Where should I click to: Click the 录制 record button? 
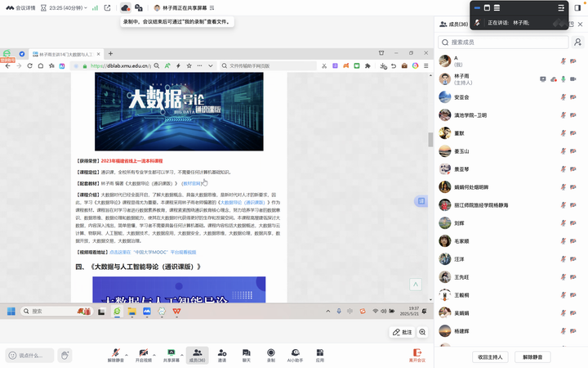[x=271, y=355]
